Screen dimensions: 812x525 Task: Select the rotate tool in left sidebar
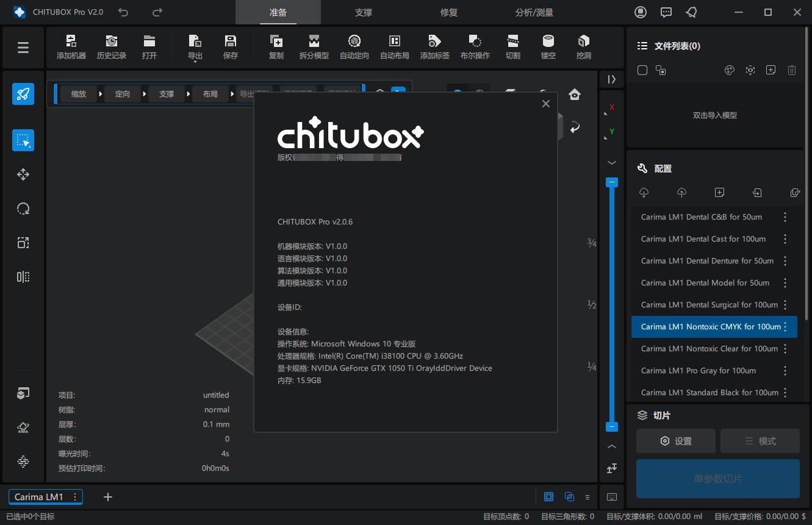pos(23,209)
